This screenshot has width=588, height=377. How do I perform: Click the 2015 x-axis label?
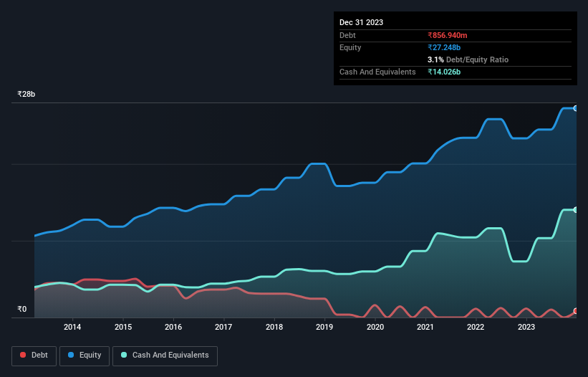click(x=123, y=327)
